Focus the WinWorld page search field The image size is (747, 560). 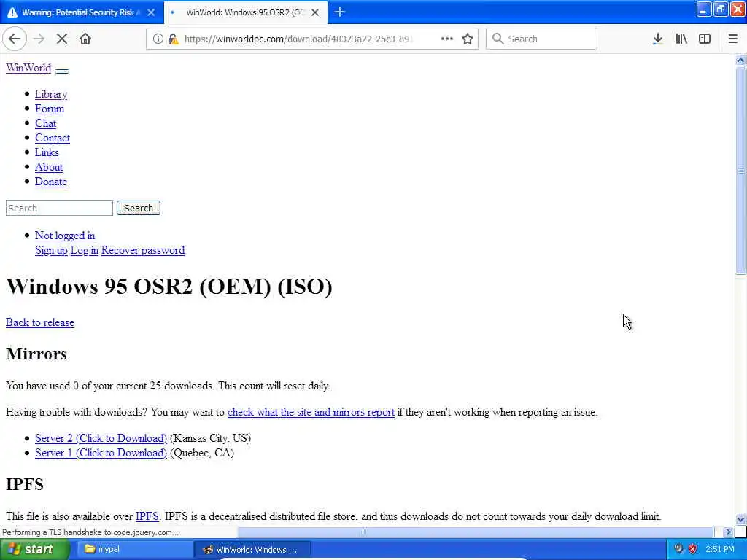tap(60, 208)
